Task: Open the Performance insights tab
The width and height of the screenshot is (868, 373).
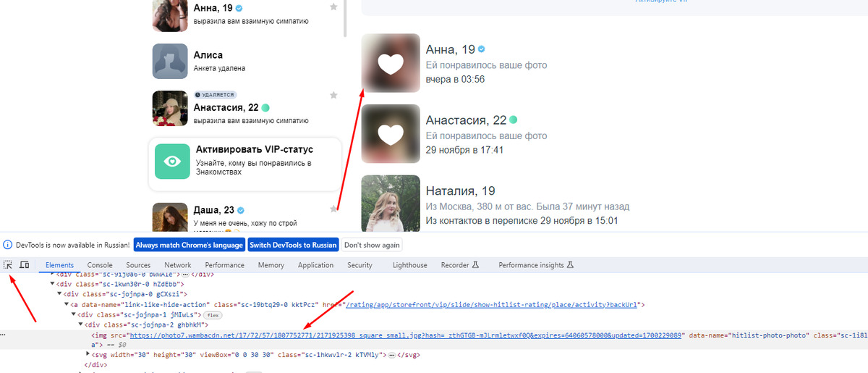Action: pos(536,265)
